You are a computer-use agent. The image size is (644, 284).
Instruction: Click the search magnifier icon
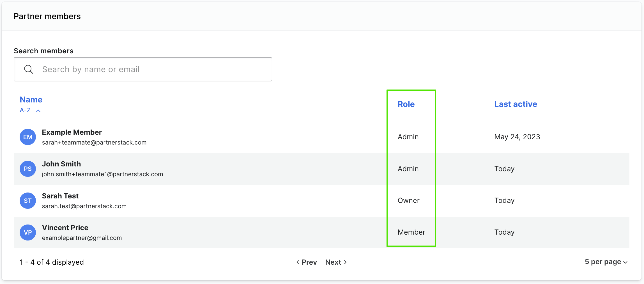point(29,69)
